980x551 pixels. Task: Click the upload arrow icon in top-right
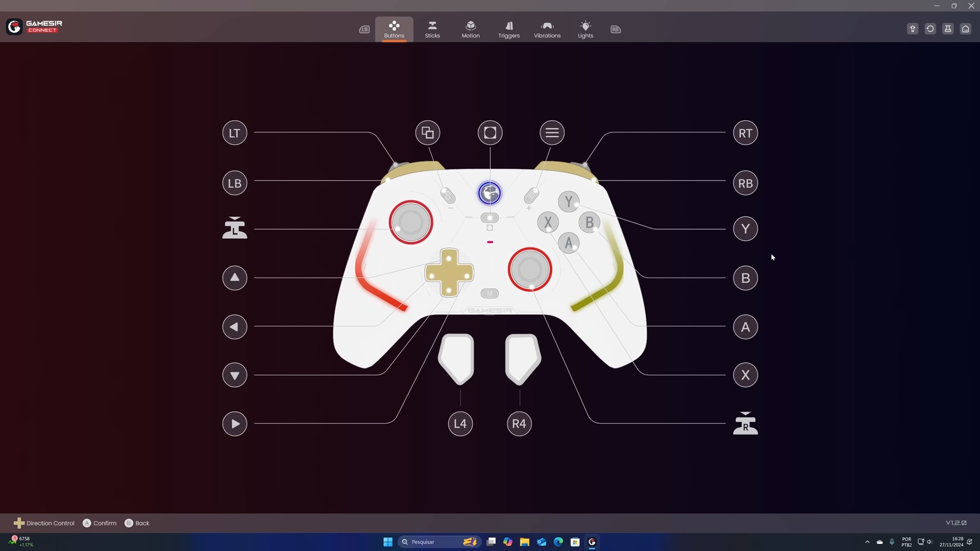(x=913, y=29)
